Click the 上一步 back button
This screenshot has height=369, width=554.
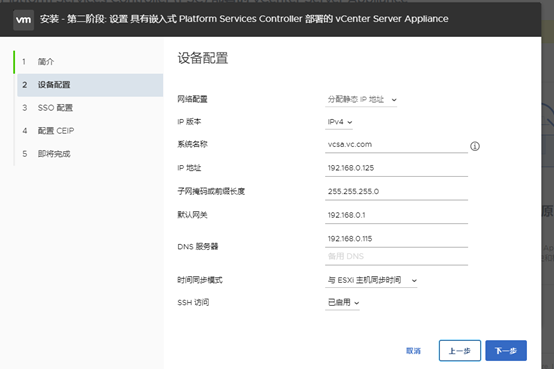(460, 351)
